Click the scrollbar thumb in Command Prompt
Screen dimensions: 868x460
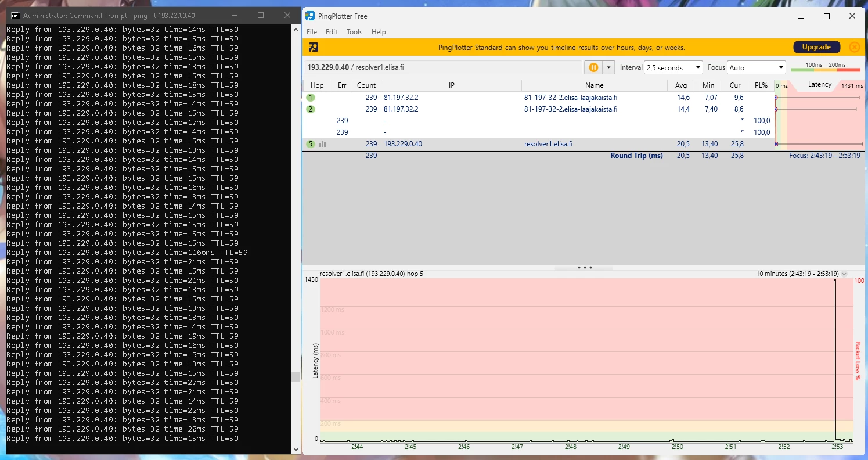click(x=296, y=377)
